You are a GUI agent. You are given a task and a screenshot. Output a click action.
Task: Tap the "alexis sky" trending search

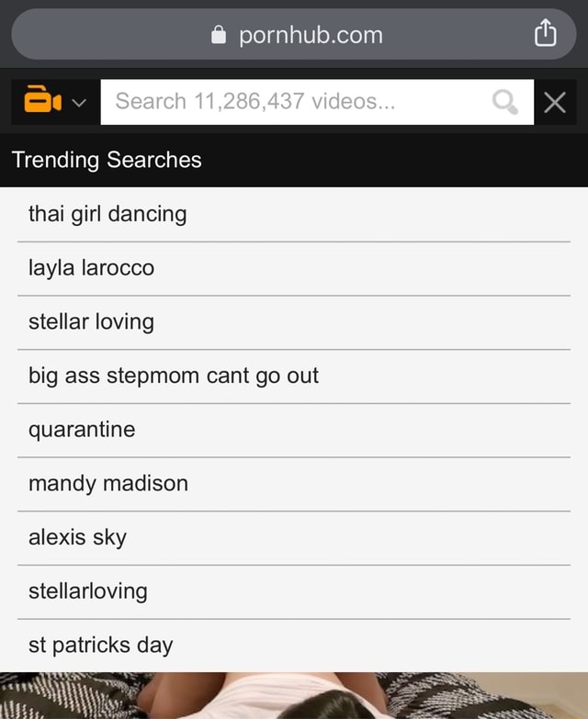(77, 537)
